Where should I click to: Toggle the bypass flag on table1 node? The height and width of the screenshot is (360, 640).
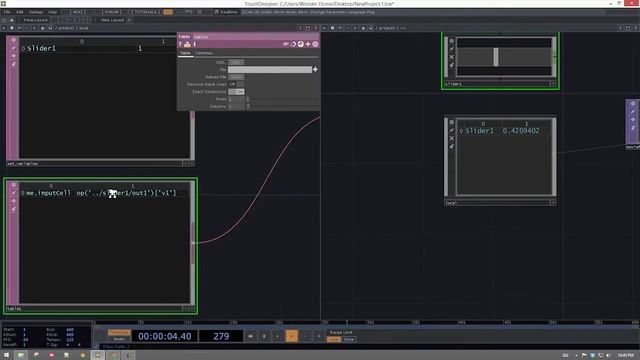pyautogui.click(x=13, y=193)
